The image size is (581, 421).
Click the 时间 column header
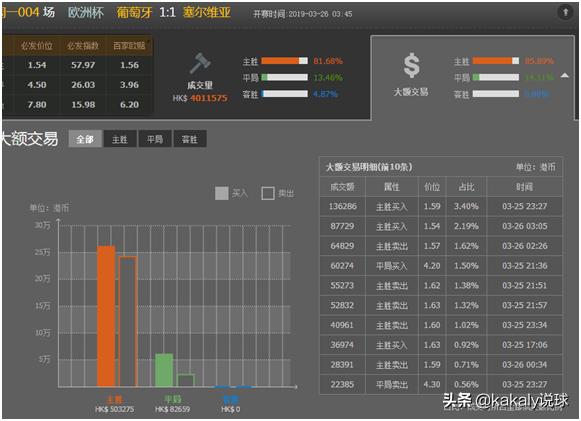click(x=524, y=187)
